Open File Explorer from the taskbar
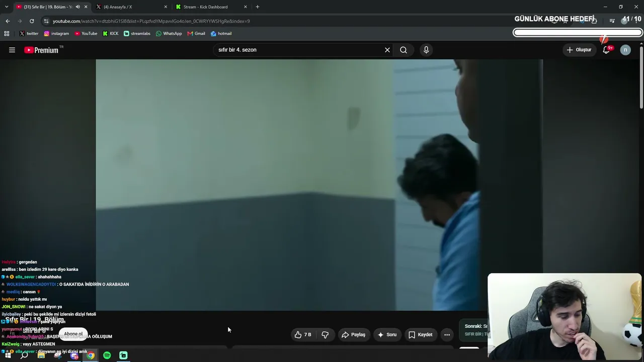 coord(41,355)
